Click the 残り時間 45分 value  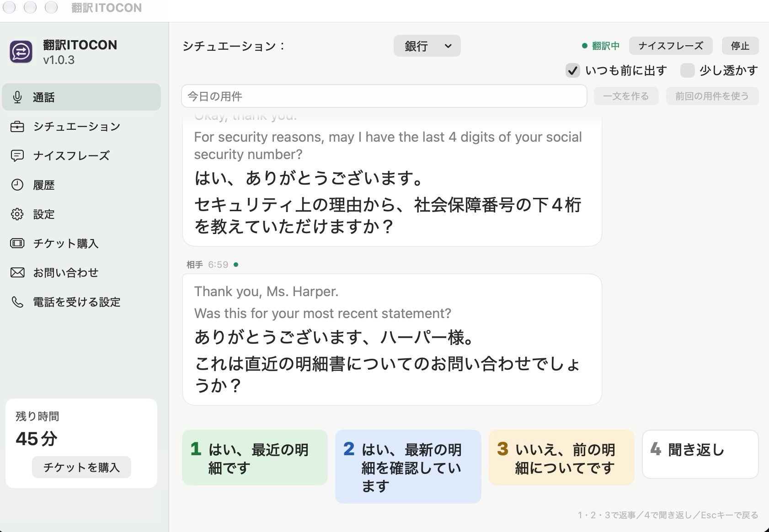[x=37, y=439]
